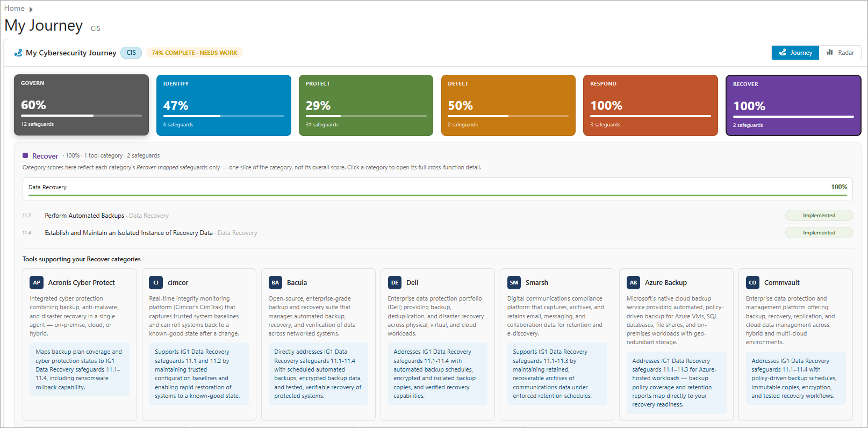The height and width of the screenshot is (428, 868).
Task: Click the Smarsh safeguard mapping note
Action: (x=557, y=374)
